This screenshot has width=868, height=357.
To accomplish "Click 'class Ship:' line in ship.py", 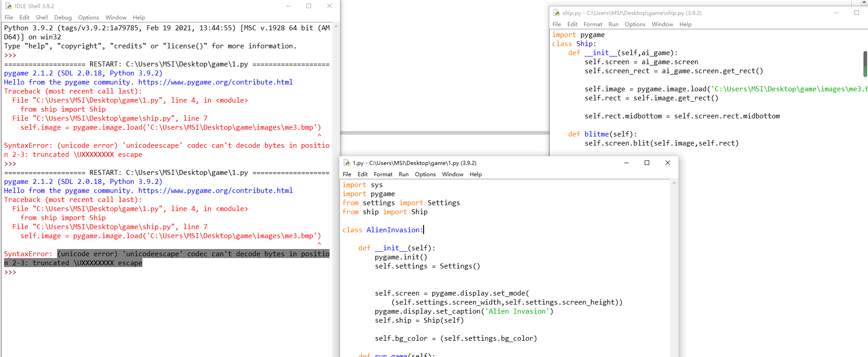I will tap(574, 44).
